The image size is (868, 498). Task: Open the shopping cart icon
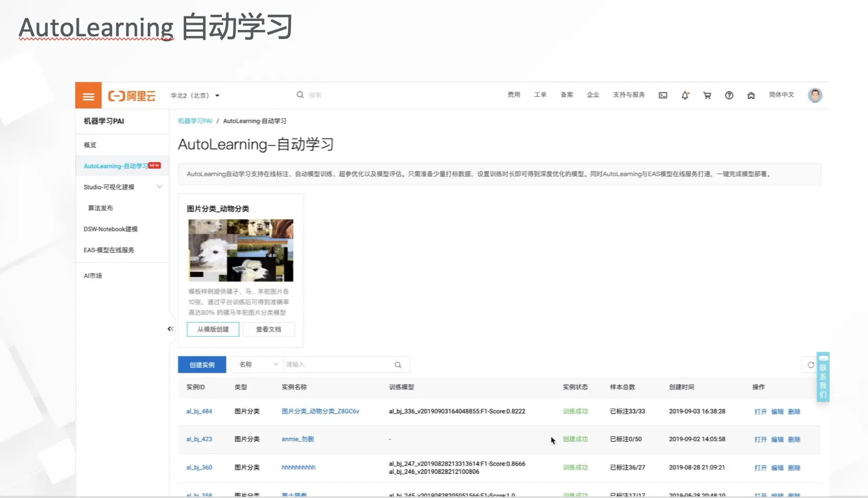[707, 95]
